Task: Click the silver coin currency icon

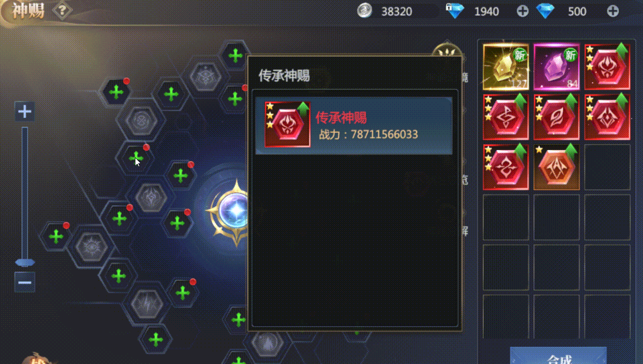Action: (365, 11)
